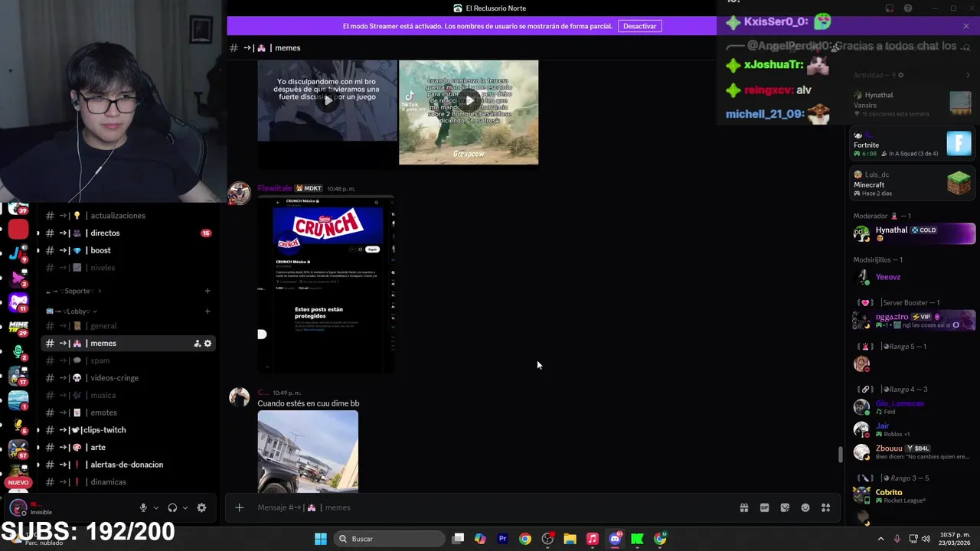Open the musica channel
The image size is (980, 551).
tap(129, 396)
